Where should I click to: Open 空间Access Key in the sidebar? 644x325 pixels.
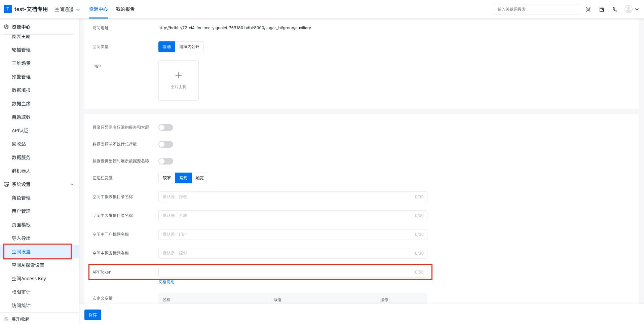point(29,279)
